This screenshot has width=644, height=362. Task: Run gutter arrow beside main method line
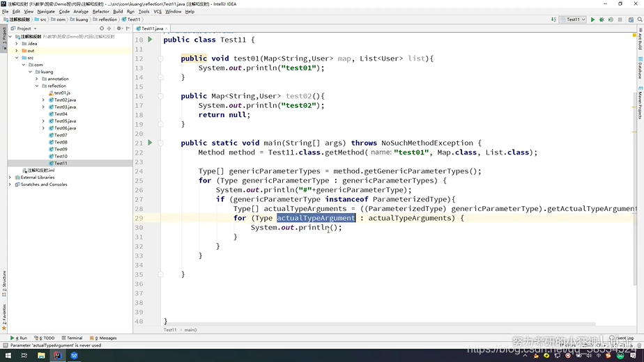150,143
